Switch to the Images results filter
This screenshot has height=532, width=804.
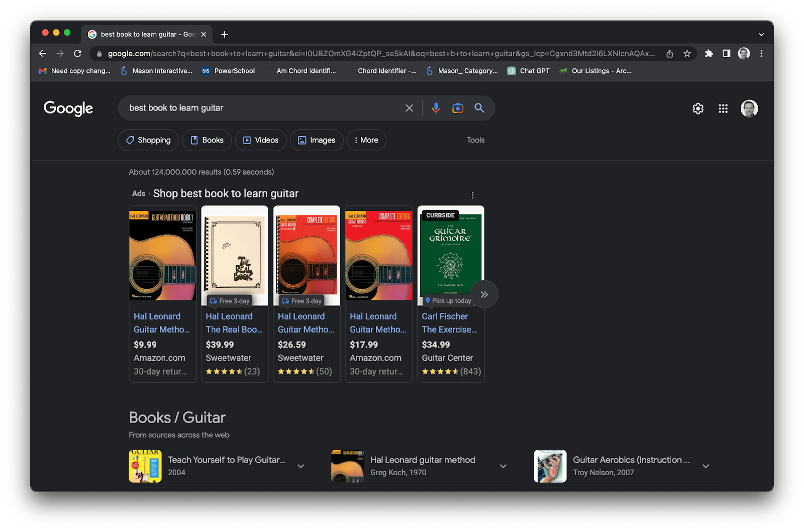317,140
